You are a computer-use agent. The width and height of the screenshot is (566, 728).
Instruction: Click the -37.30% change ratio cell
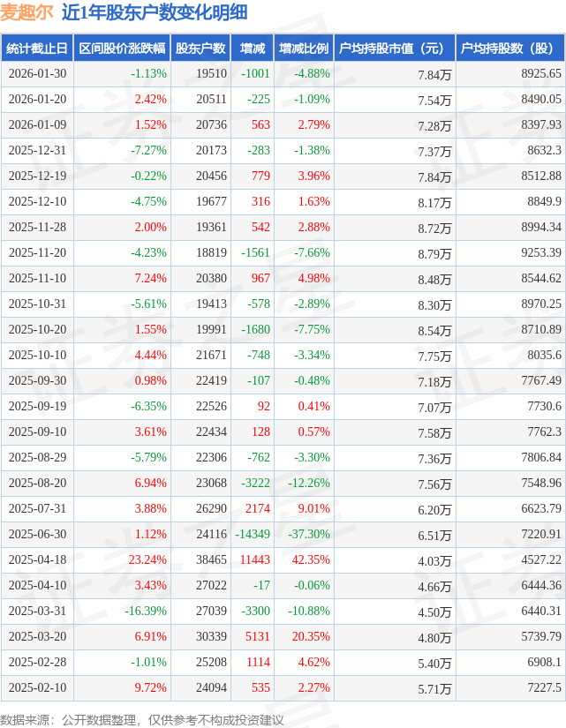309,534
